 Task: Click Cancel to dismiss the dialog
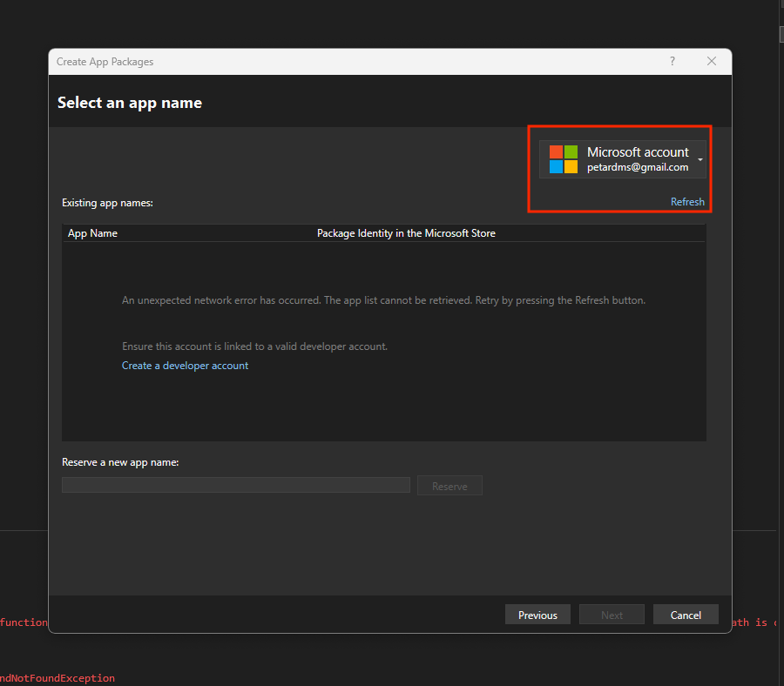(686, 614)
